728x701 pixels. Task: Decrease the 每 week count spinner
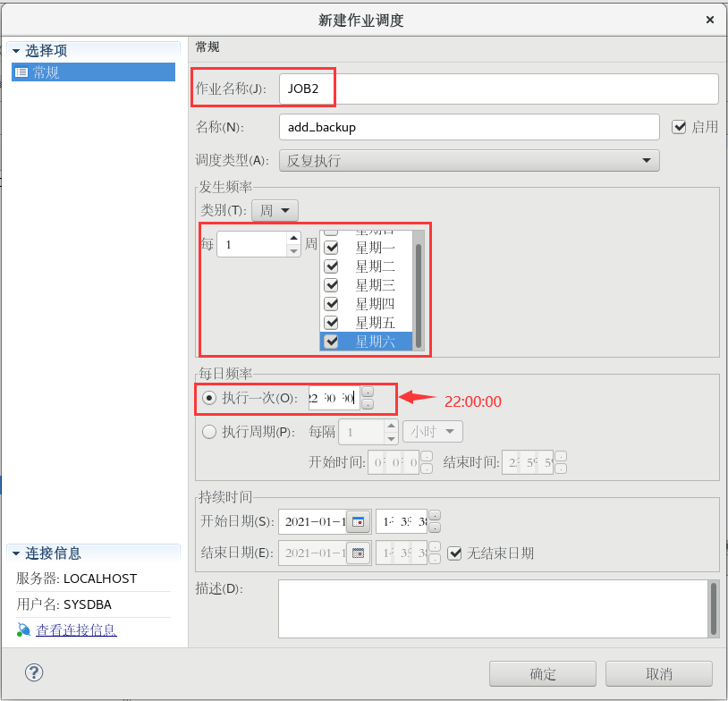point(293,250)
